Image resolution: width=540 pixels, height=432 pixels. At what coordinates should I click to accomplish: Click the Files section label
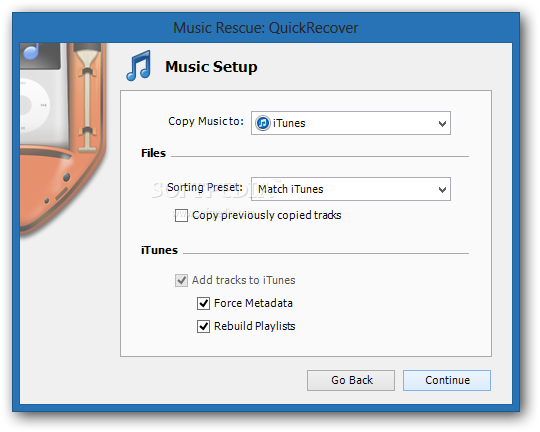pos(153,153)
